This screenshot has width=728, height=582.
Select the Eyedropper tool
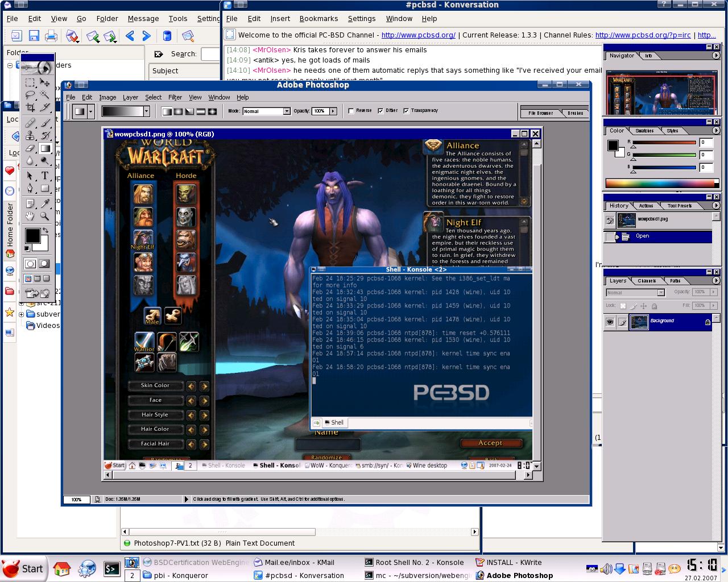coord(45,203)
